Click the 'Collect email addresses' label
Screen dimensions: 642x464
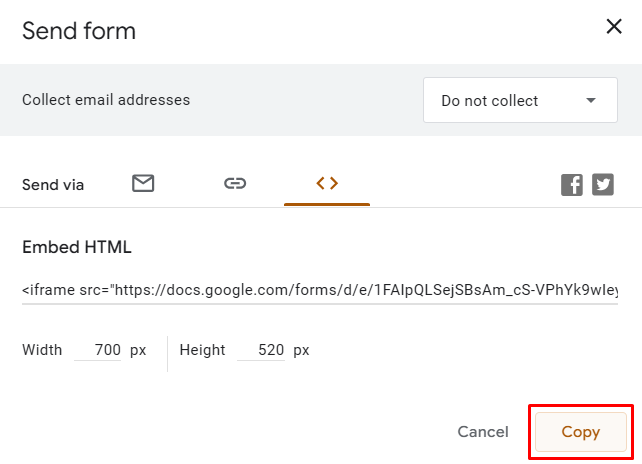(106, 100)
